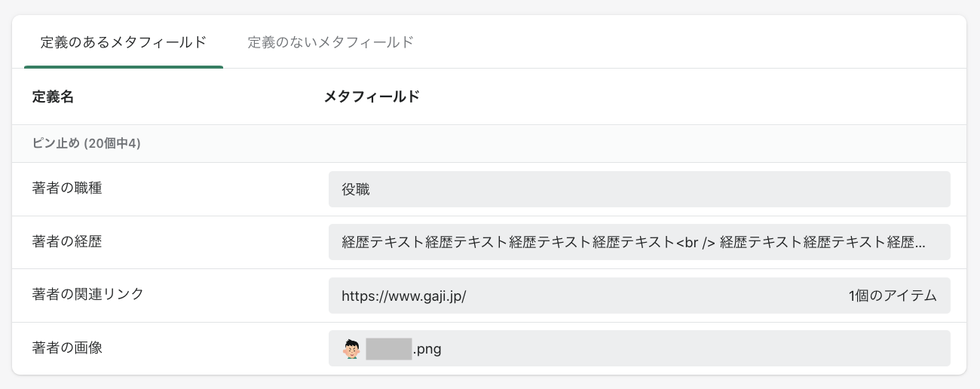Click the 定義名 column header
The height and width of the screenshot is (389, 980).
pyautogui.click(x=53, y=96)
